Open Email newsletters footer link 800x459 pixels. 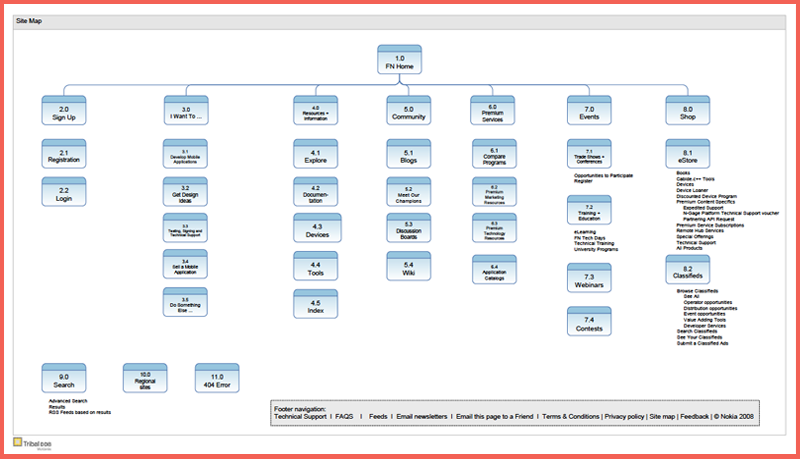coord(421,417)
